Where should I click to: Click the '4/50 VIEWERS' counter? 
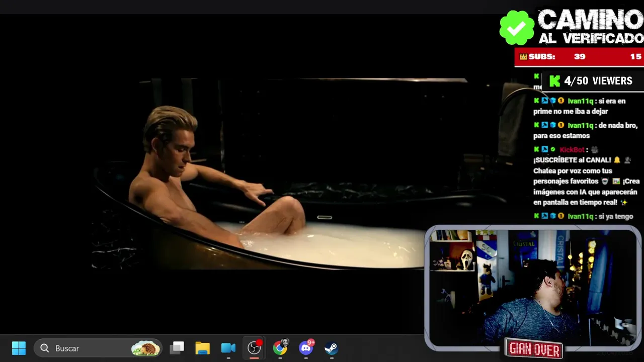(x=598, y=81)
